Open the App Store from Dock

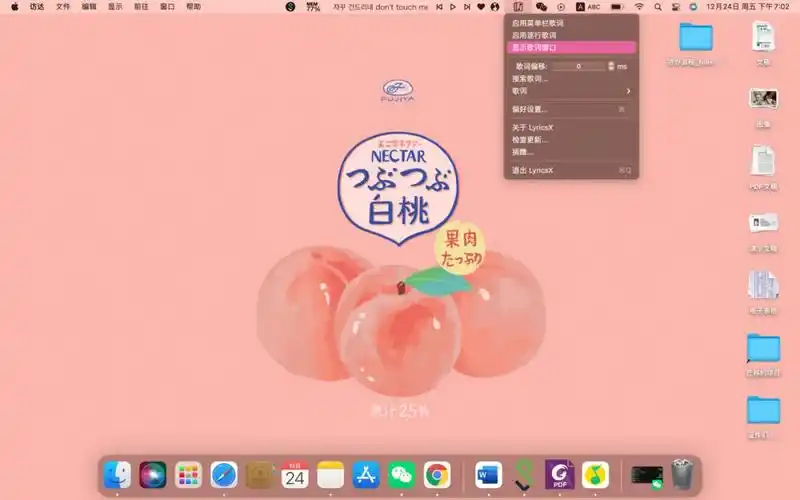coord(366,474)
